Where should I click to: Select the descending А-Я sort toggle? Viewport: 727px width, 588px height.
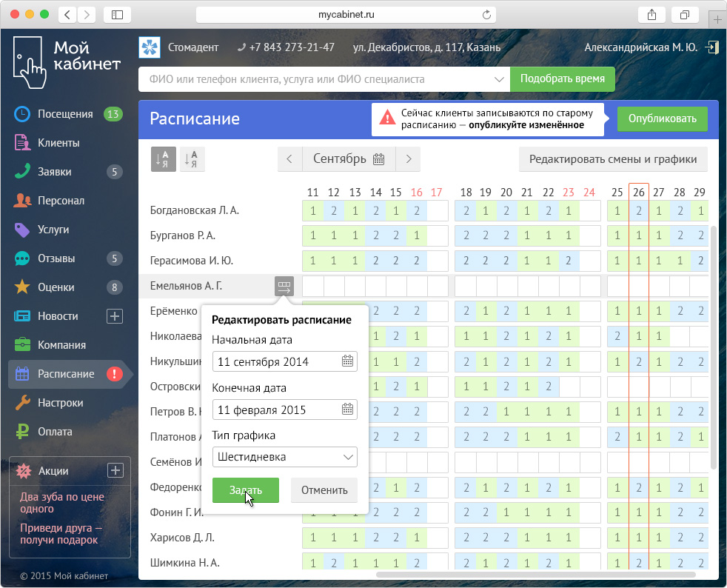click(x=192, y=159)
